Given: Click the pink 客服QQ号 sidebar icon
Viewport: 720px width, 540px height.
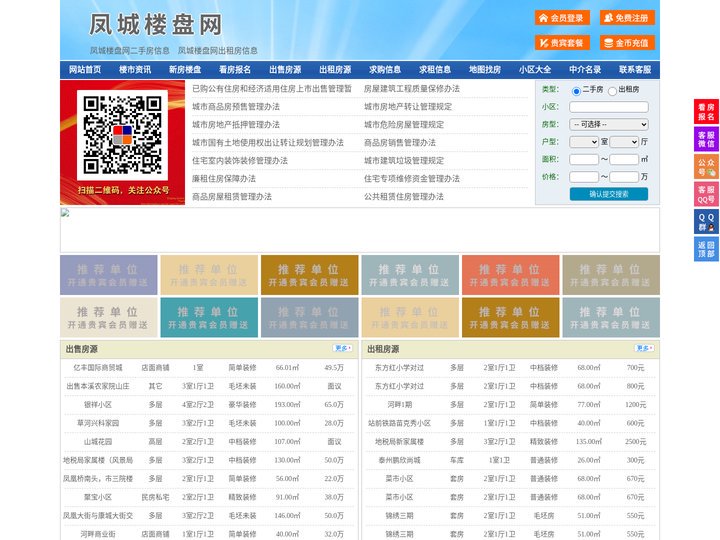Looking at the screenshot, I should pos(706,194).
